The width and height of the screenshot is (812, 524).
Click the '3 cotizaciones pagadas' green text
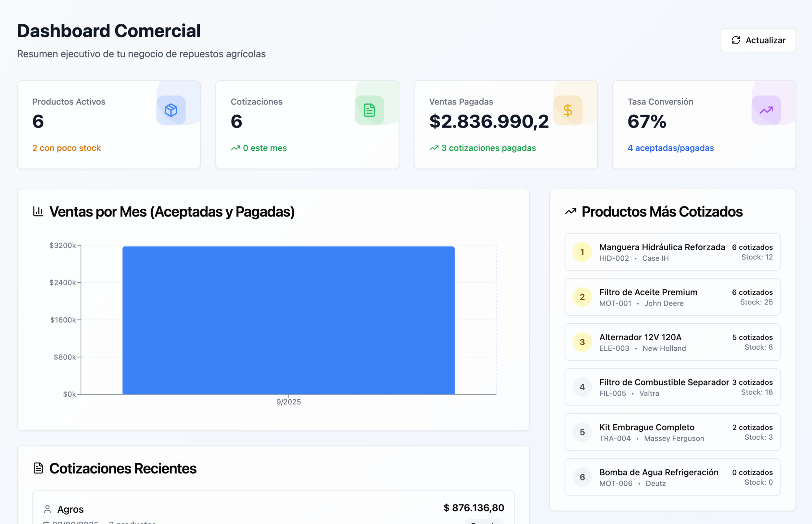488,148
